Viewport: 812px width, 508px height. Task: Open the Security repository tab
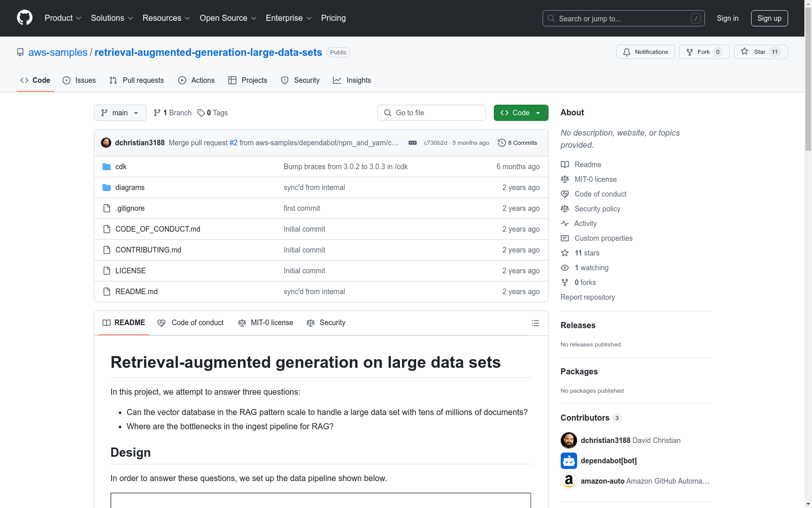300,80
